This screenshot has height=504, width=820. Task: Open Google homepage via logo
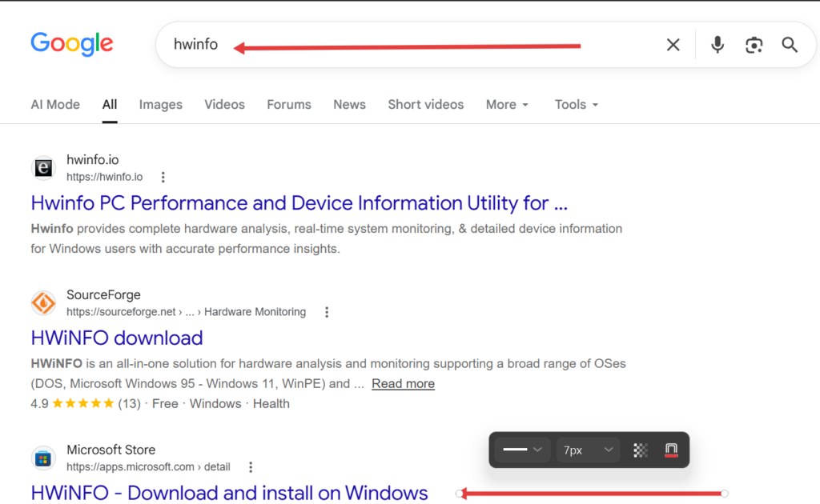pos(71,44)
